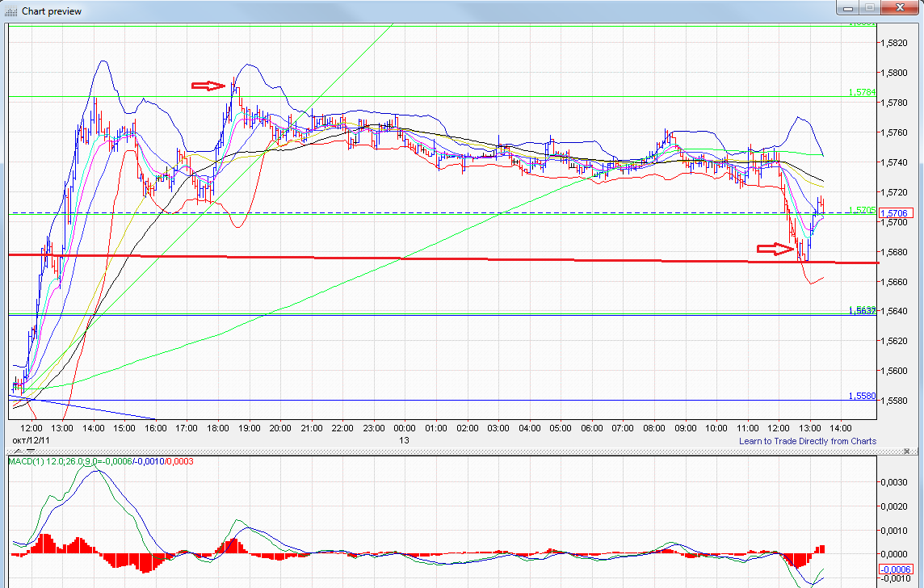Click the close icon on the panel splitter bar
This screenshot has height=588, width=924.
(907, 451)
